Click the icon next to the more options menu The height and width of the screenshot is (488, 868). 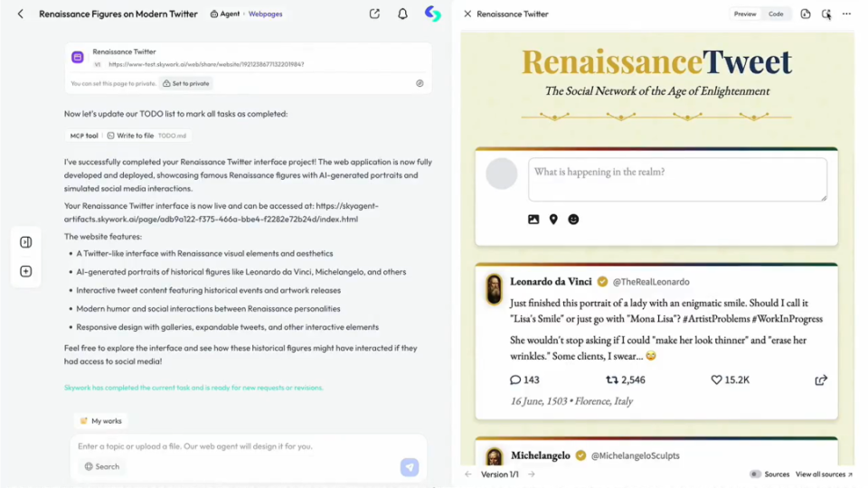(x=826, y=14)
